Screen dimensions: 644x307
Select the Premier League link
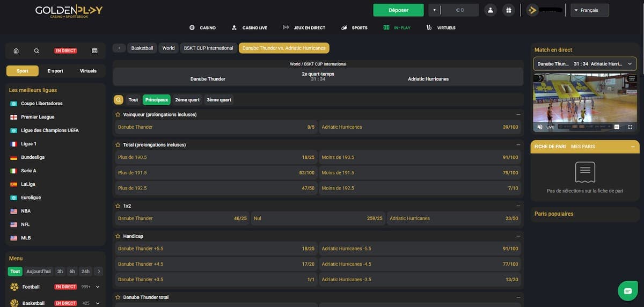[x=38, y=117]
